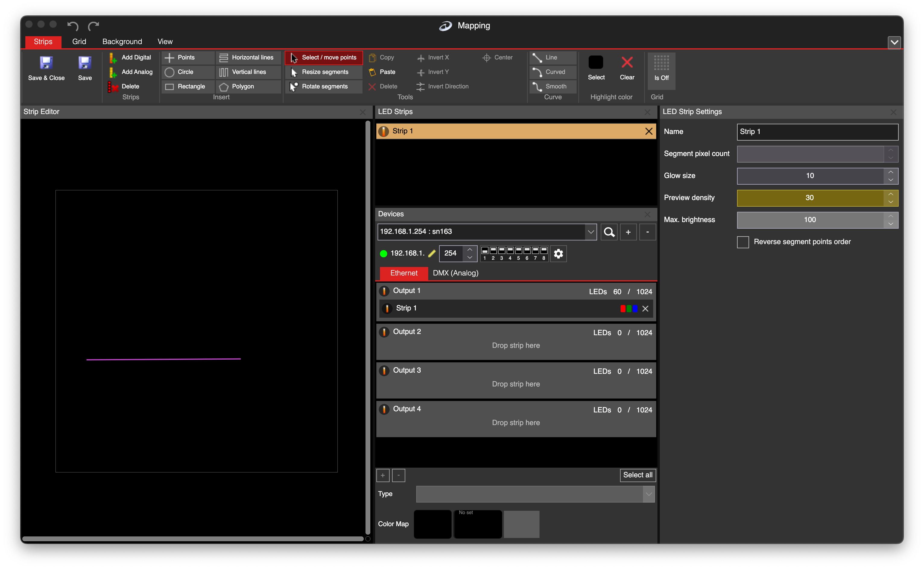This screenshot has width=924, height=569.
Task: Open the device address dropdown
Action: click(x=590, y=232)
